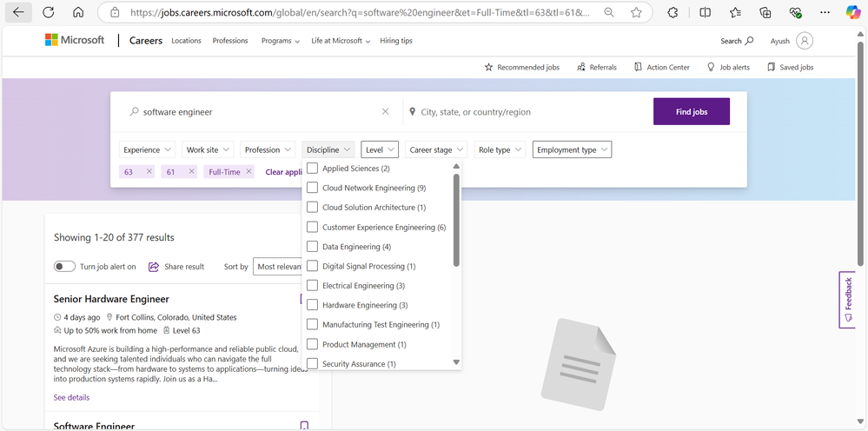Viewport: 868px width, 431px height.
Task: Click the Share result link
Action: 176,267
